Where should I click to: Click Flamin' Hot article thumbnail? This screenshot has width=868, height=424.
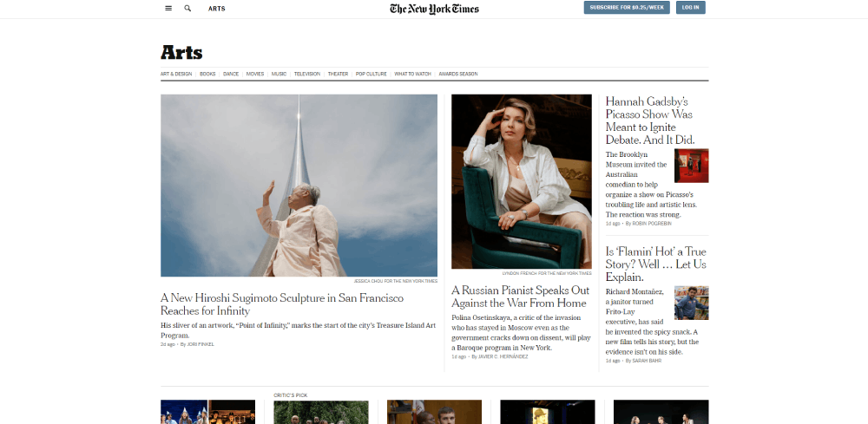(x=692, y=303)
